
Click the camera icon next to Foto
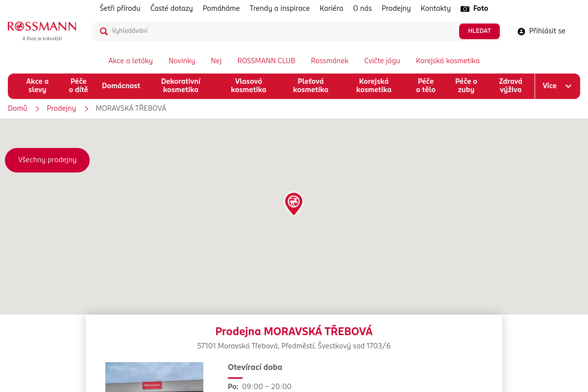point(465,9)
